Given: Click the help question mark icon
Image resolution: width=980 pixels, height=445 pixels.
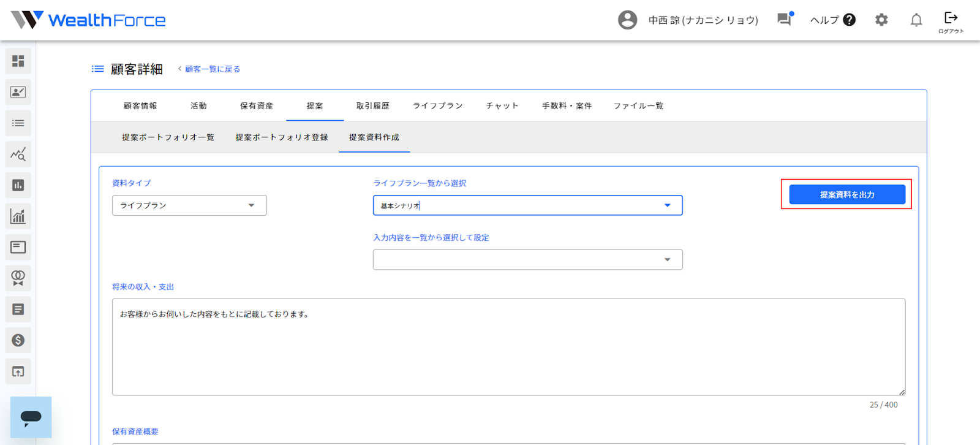Looking at the screenshot, I should [850, 20].
